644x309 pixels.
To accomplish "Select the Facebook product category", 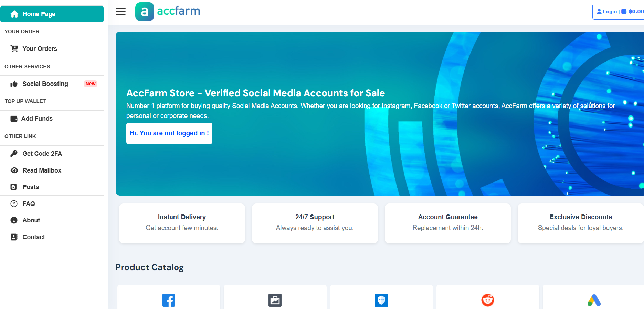I will tap(169, 300).
